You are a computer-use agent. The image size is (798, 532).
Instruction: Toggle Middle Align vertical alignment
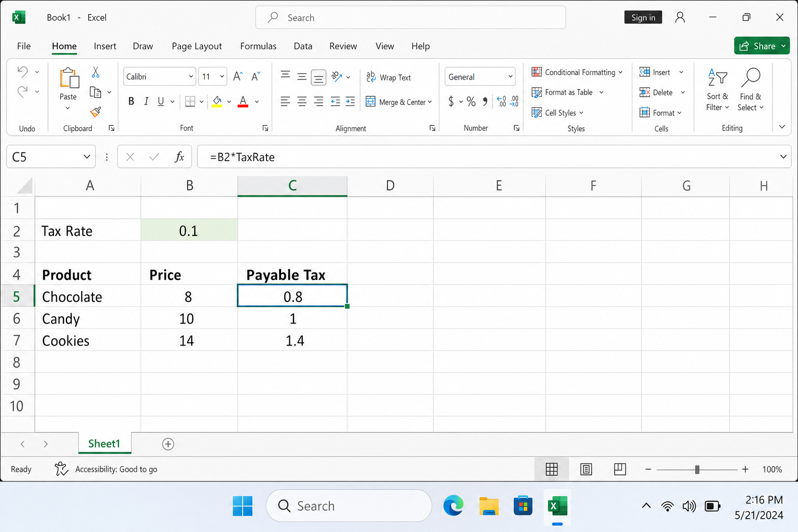(302, 76)
